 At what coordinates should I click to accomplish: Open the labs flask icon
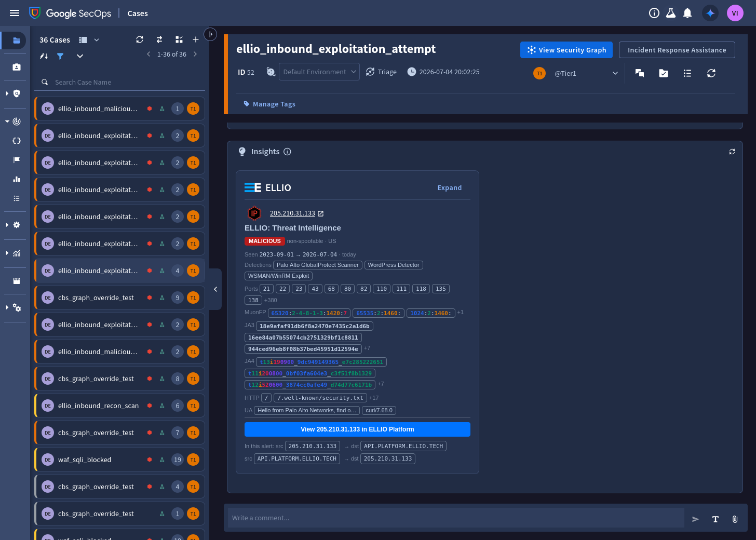[671, 13]
